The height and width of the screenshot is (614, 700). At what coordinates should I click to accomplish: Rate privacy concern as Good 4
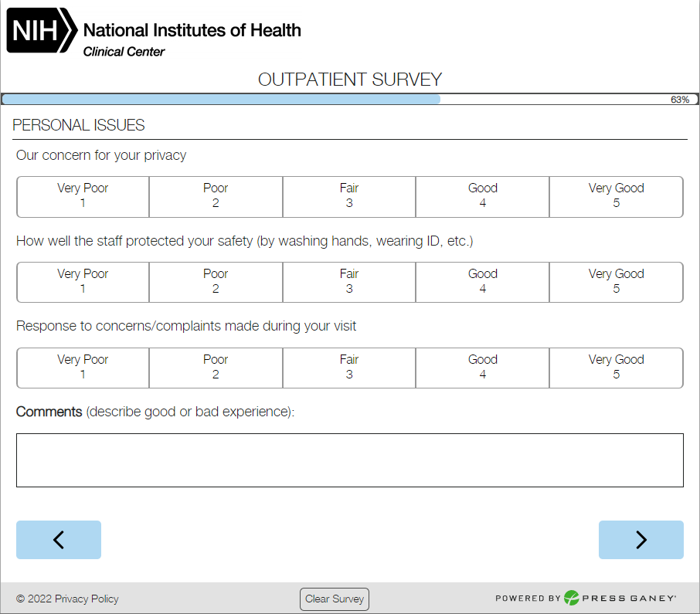(x=483, y=197)
